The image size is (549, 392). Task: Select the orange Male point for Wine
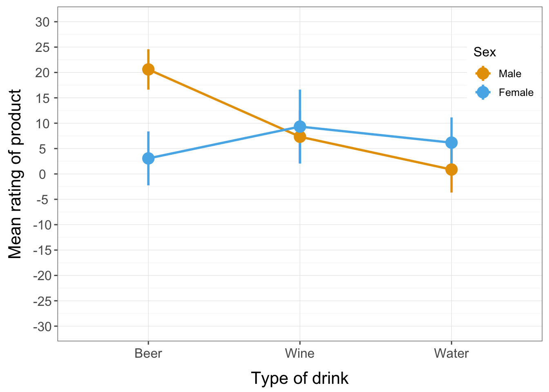pyautogui.click(x=300, y=137)
